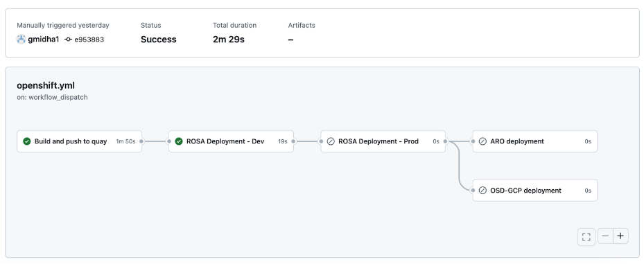The height and width of the screenshot is (264, 644).
Task: Click the 0s duration on OSD-GCP deployment
Action: point(588,191)
